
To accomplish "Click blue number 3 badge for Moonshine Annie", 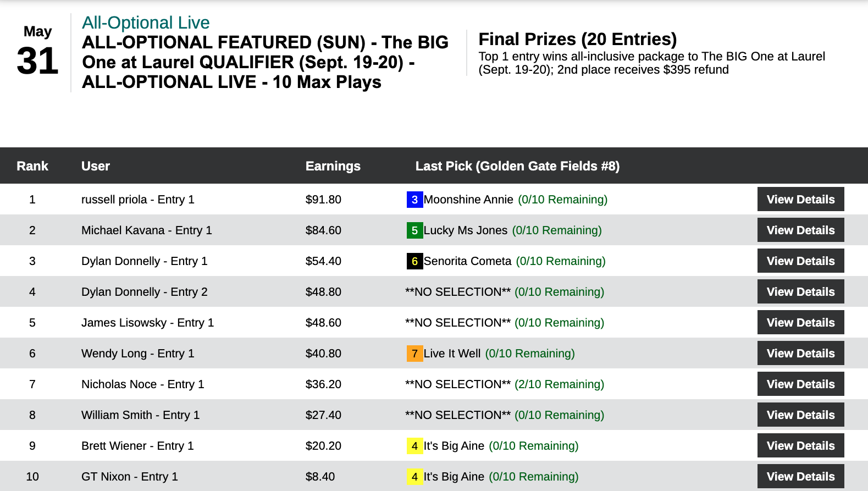I will [x=414, y=200].
